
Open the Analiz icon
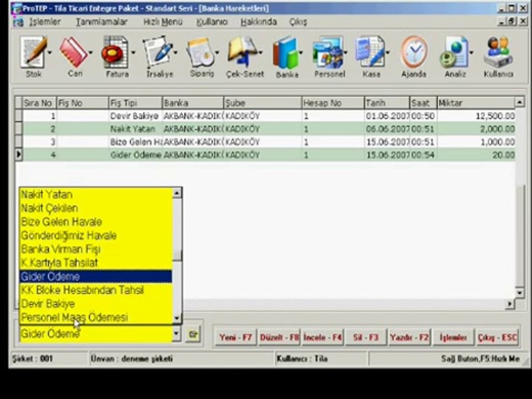click(x=454, y=53)
